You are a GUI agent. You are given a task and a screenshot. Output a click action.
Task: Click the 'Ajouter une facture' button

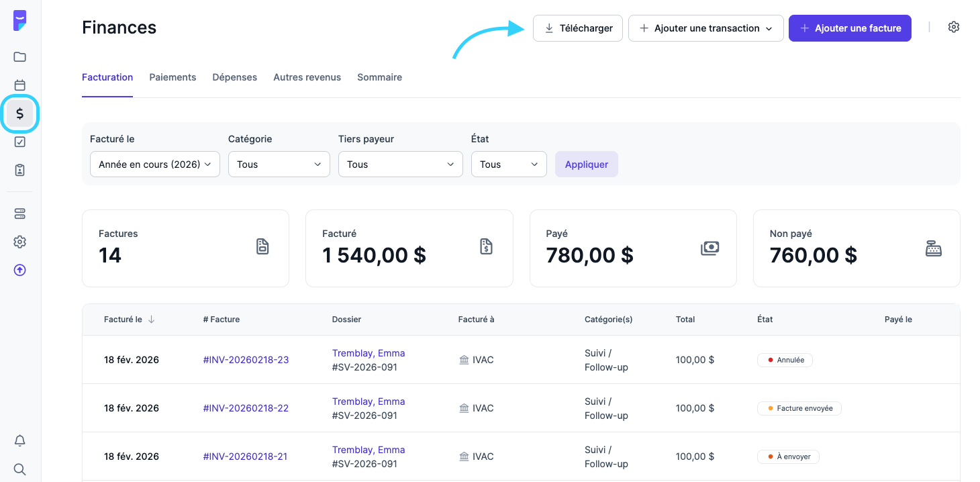point(850,28)
